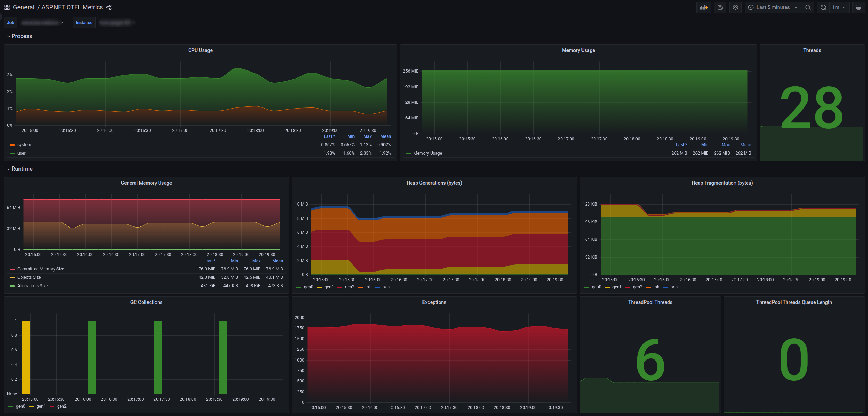Open dashboard settings gear icon
The height and width of the screenshot is (416, 868).
point(736,7)
